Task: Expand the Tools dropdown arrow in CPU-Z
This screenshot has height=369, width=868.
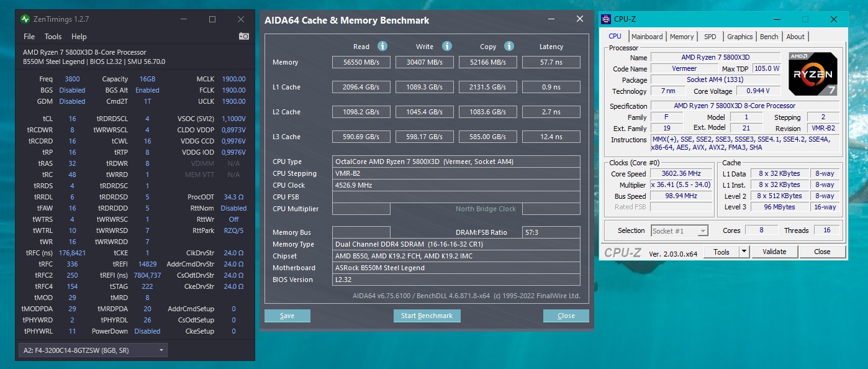Action: (744, 252)
